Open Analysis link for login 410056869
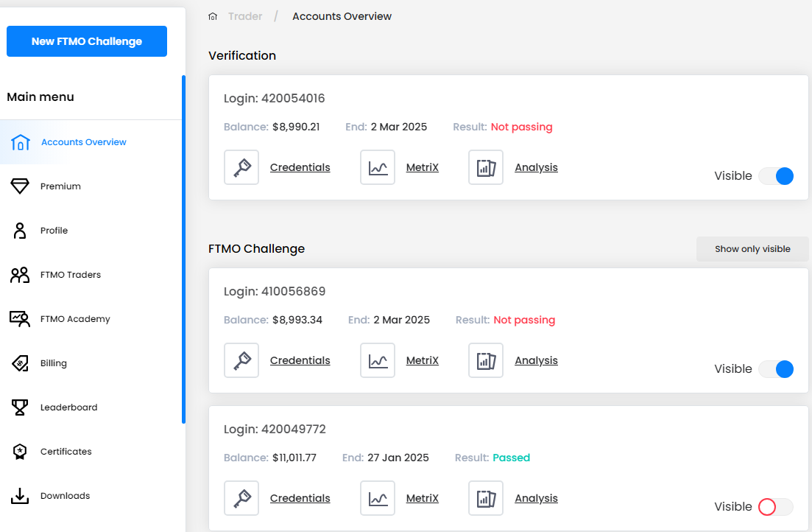 [536, 360]
